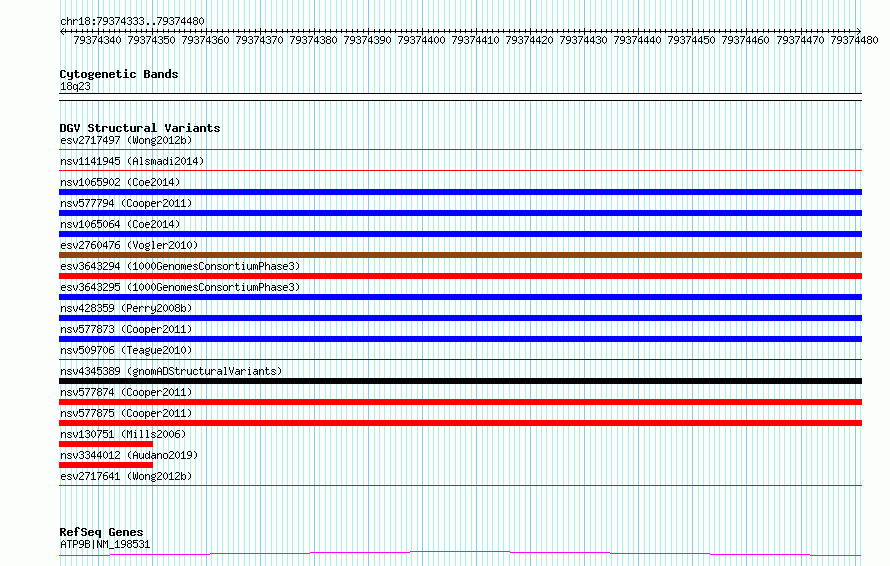This screenshot has height=566, width=890.
Task: Click ruler position 79374440
Action: [637, 41]
